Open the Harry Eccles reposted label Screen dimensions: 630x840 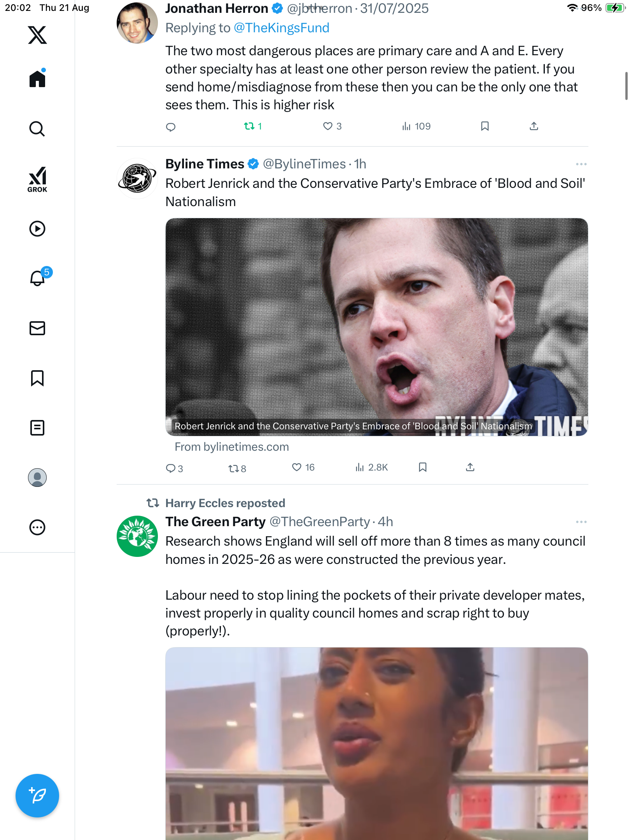[225, 503]
